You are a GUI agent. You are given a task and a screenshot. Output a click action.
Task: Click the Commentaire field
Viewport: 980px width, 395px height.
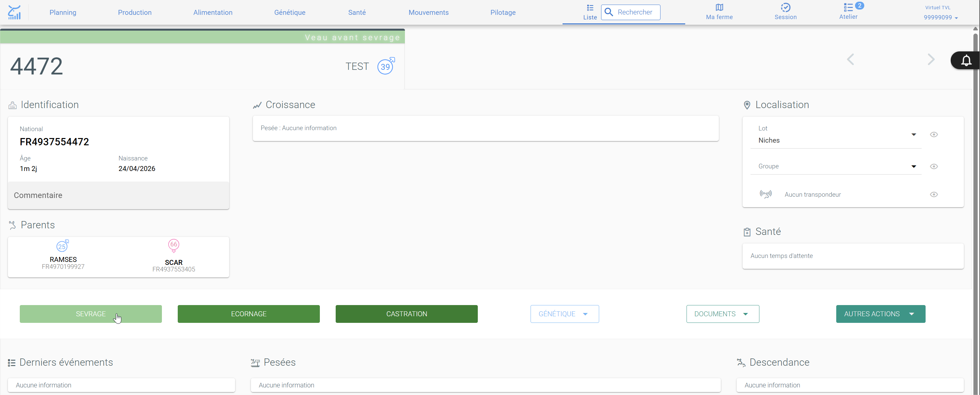(118, 195)
